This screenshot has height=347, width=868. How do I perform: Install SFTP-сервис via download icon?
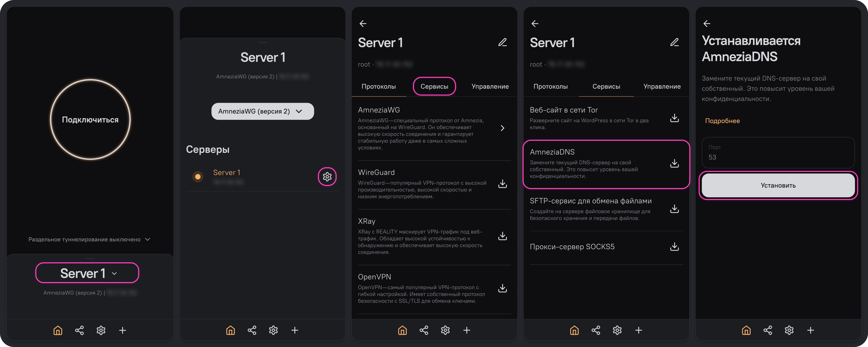pos(674,209)
